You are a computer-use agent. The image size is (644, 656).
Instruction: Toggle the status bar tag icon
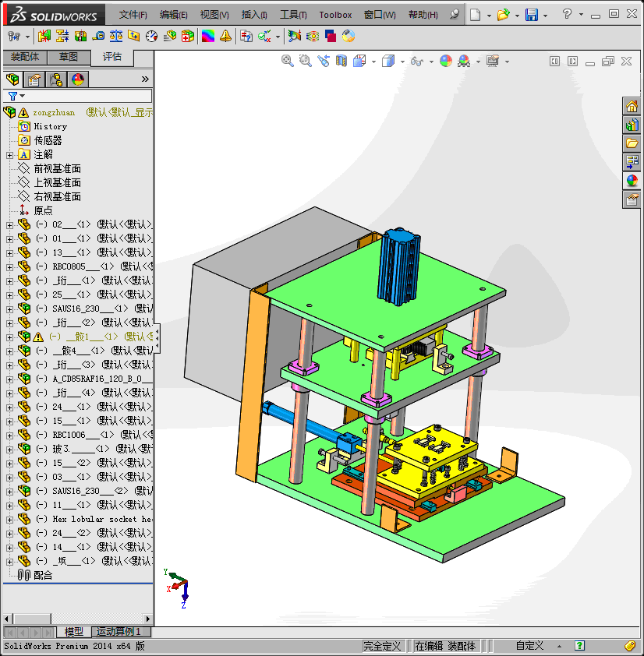pos(630,646)
